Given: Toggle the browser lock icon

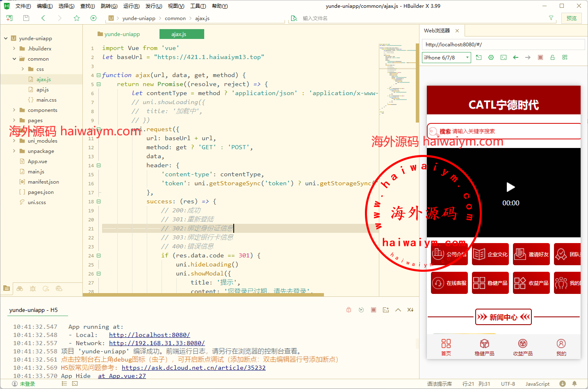Looking at the screenshot, I should 552,57.
